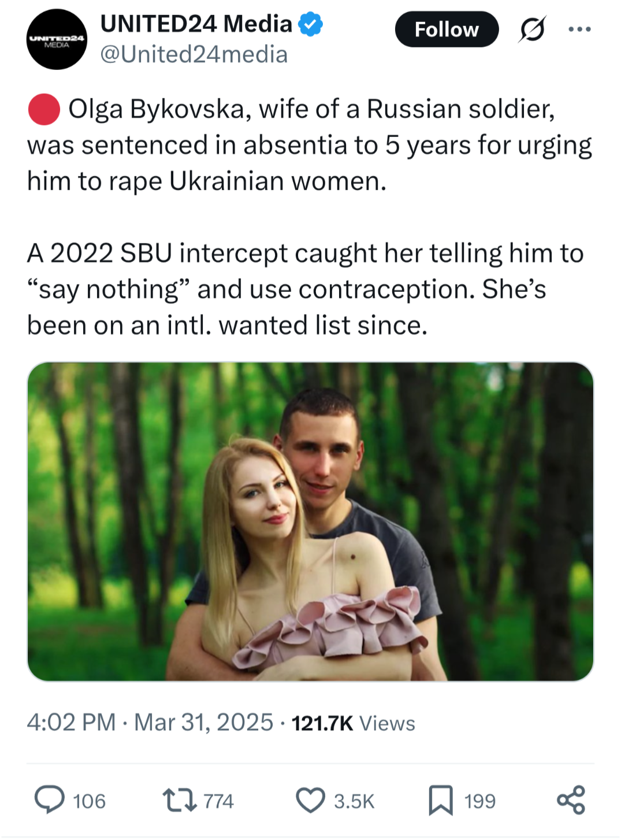The image size is (621, 840).
Task: Open the @United24media handle link
Action: pyautogui.click(x=194, y=54)
